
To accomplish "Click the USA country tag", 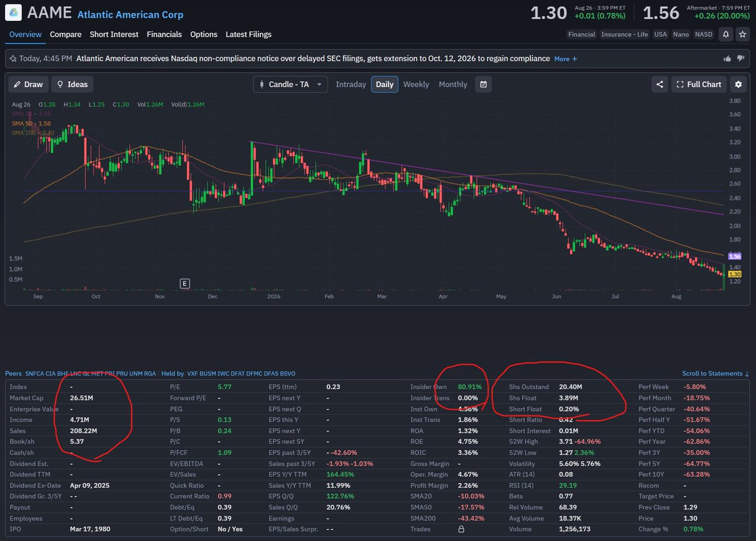I will (x=660, y=35).
